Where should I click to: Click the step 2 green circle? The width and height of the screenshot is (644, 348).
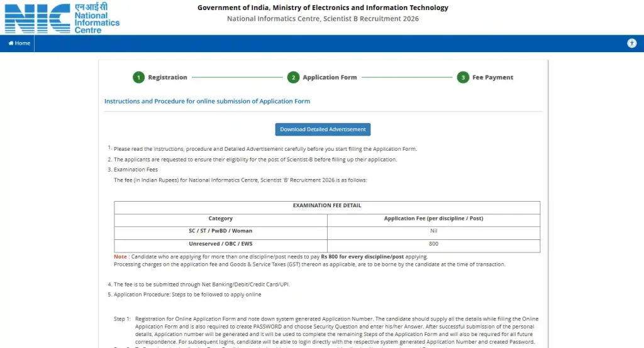pos(293,77)
